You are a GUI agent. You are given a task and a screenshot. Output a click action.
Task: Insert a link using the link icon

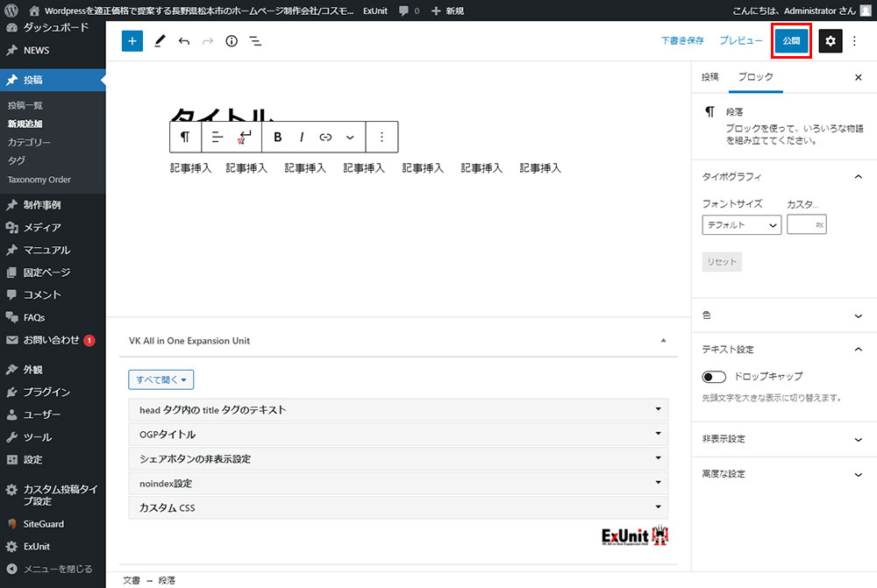click(325, 137)
